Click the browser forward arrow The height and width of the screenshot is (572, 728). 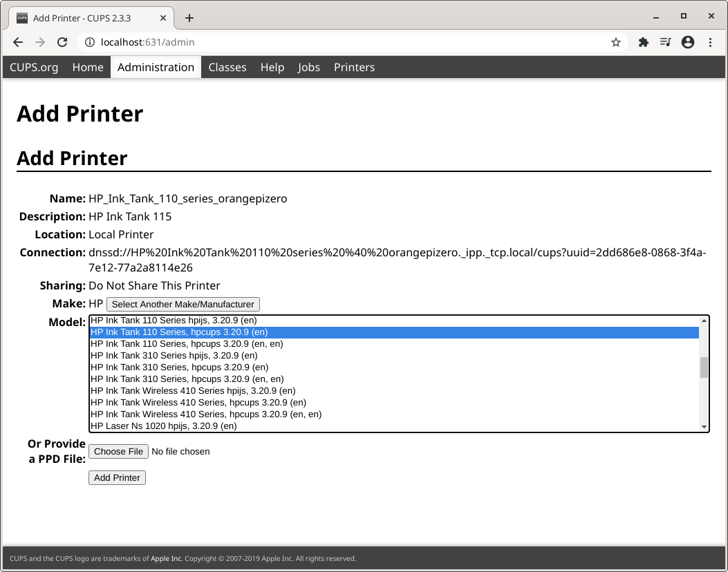[x=40, y=42]
